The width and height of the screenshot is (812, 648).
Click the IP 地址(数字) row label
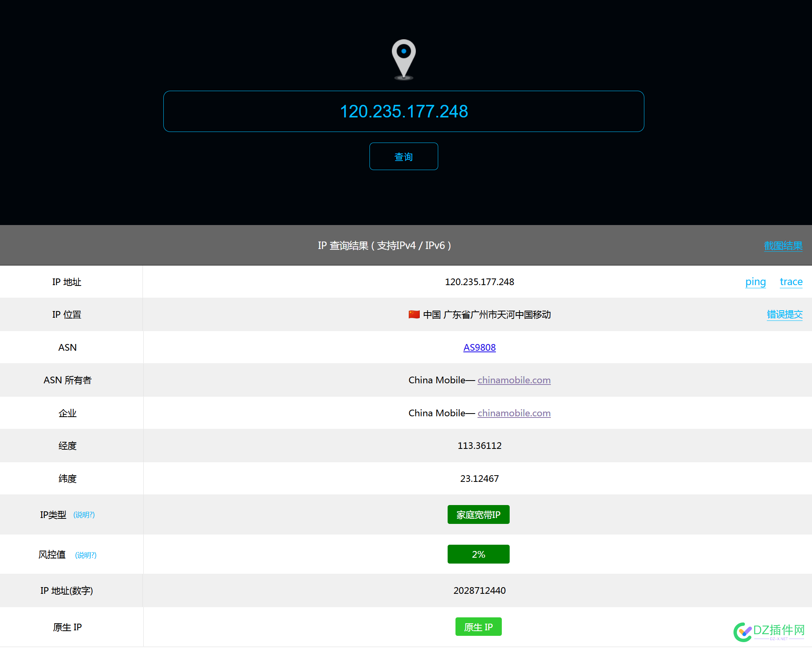click(67, 591)
